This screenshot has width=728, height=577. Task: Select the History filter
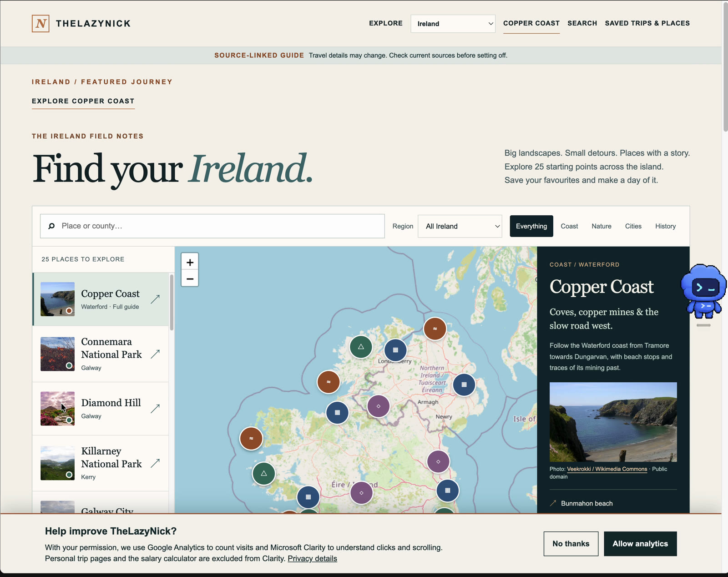pyautogui.click(x=666, y=226)
